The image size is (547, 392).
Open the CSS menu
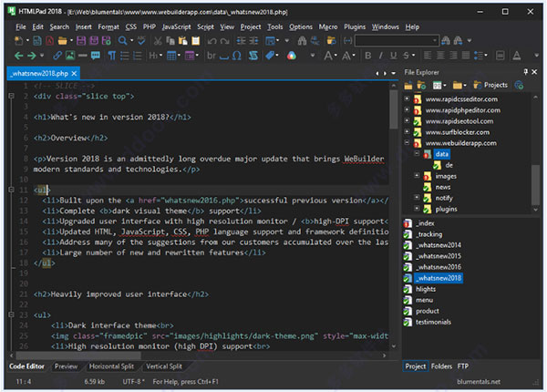[x=131, y=26]
